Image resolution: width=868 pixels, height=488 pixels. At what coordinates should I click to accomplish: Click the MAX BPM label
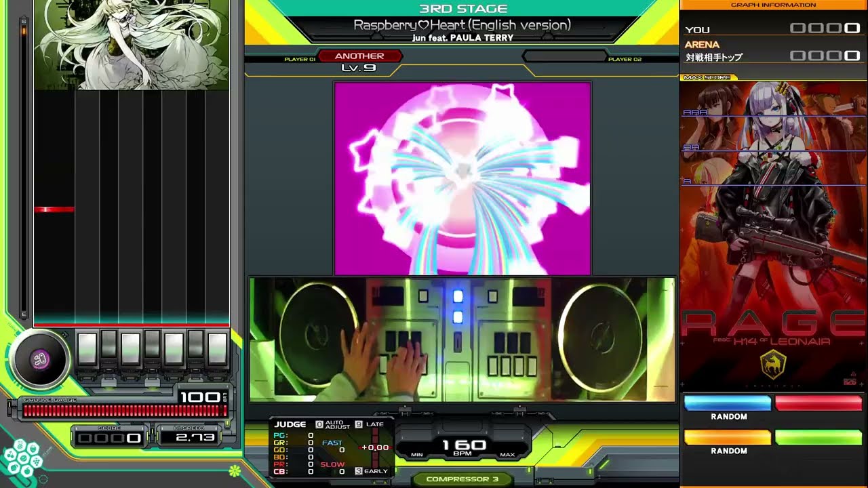(507, 455)
